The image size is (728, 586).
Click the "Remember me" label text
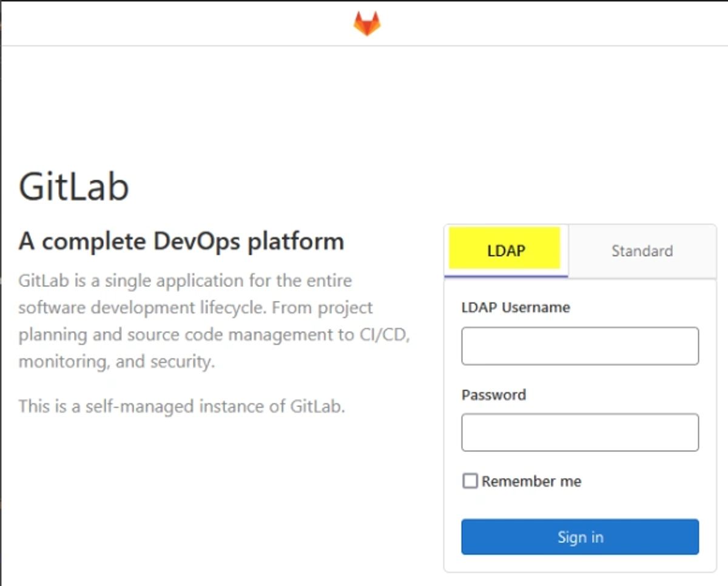click(531, 482)
